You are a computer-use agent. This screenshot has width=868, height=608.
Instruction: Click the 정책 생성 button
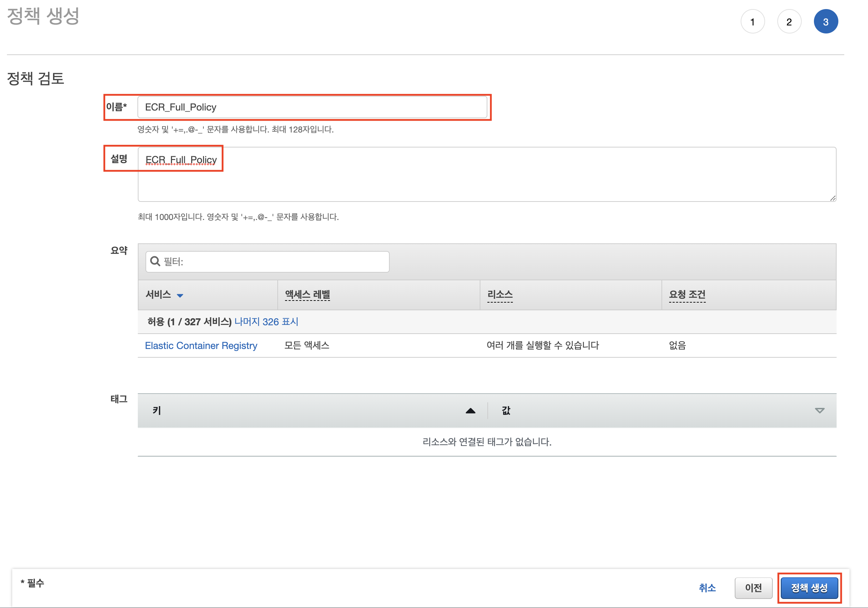pos(809,588)
